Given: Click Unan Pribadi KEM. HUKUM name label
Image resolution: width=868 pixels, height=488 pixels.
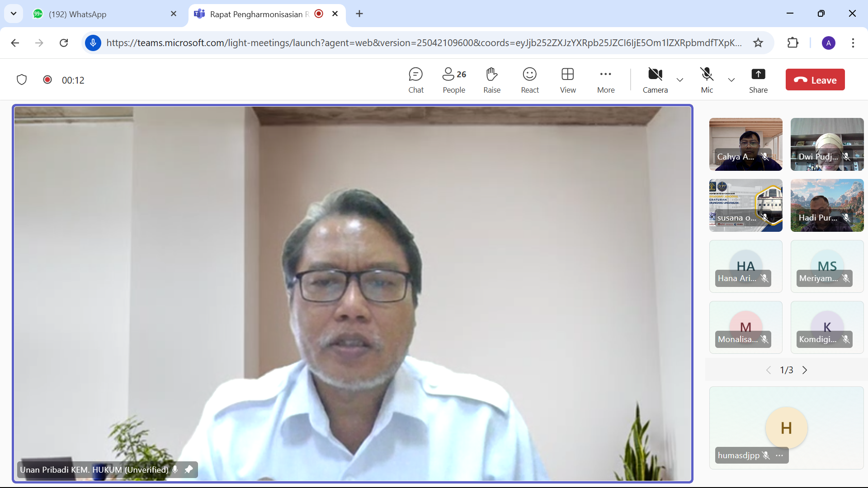Looking at the screenshot, I should 94,469.
